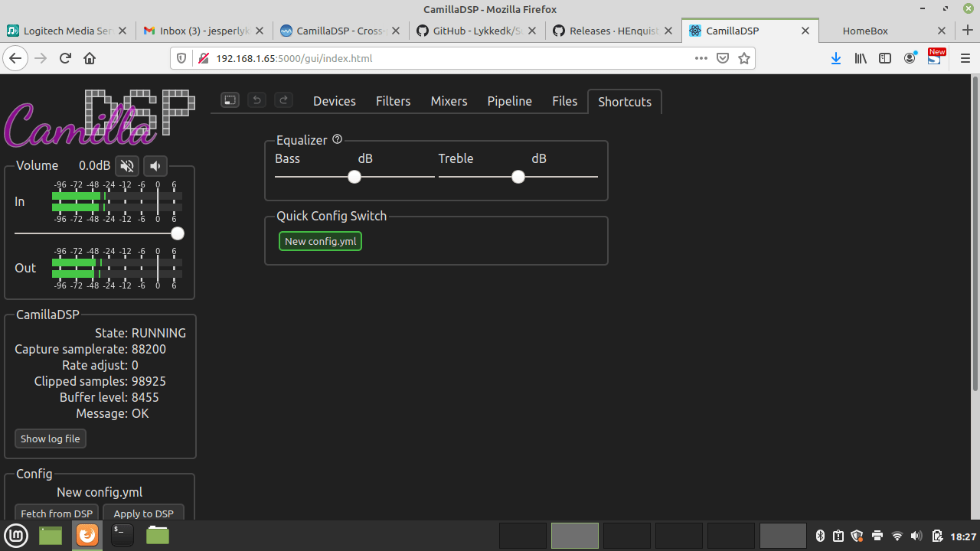The image size is (980, 551).
Task: Open Releases HEnquist browser tab
Action: pos(613,31)
